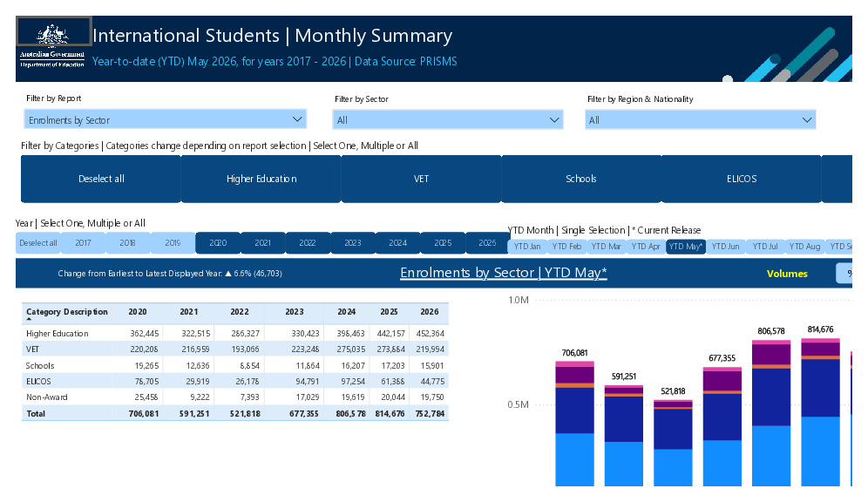This screenshot has width=868, height=502.
Task: Sort table by the 2021 column header
Action: (189, 312)
